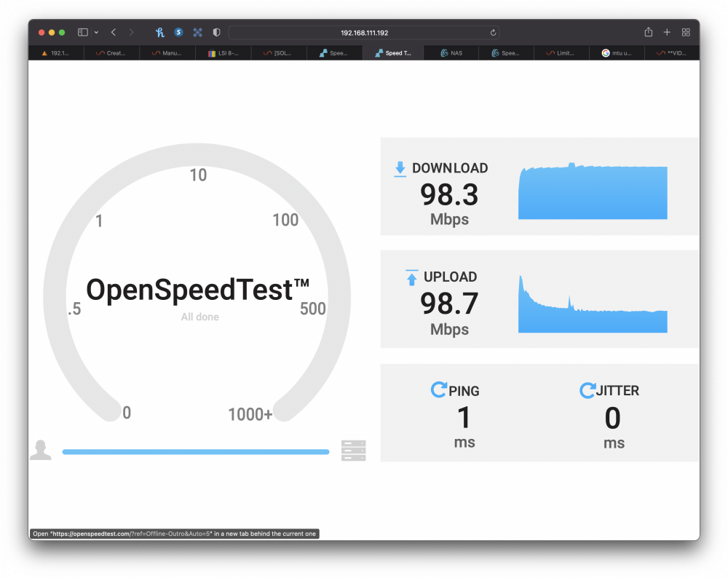
Task: Click the PING label
Action: click(x=464, y=391)
